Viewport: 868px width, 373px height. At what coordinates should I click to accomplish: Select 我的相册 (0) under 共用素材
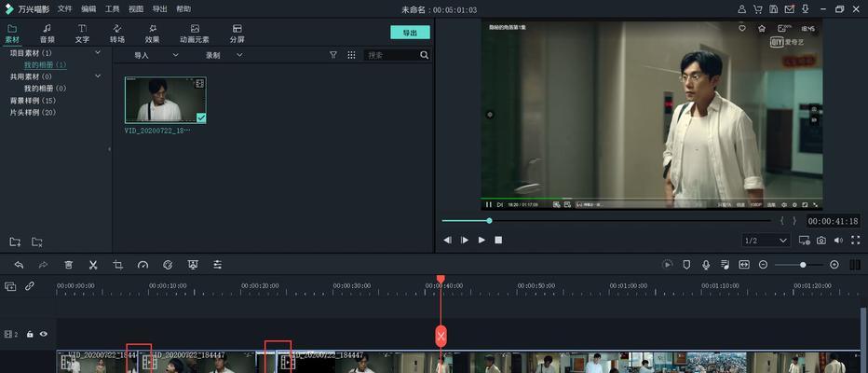click(x=45, y=89)
